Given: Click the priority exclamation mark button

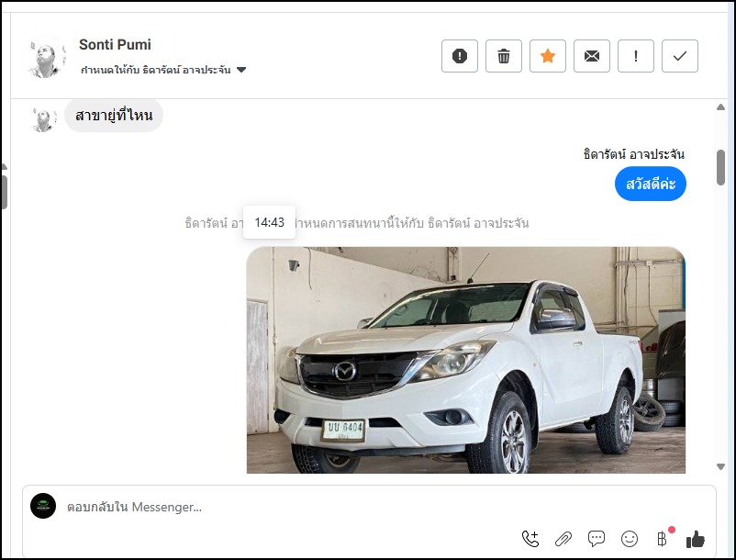Looking at the screenshot, I should pyautogui.click(x=636, y=56).
